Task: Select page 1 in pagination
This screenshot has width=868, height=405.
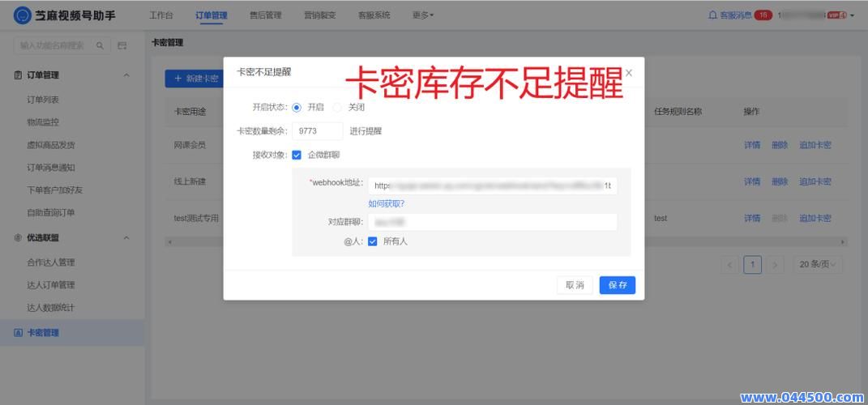Action: pos(752,265)
